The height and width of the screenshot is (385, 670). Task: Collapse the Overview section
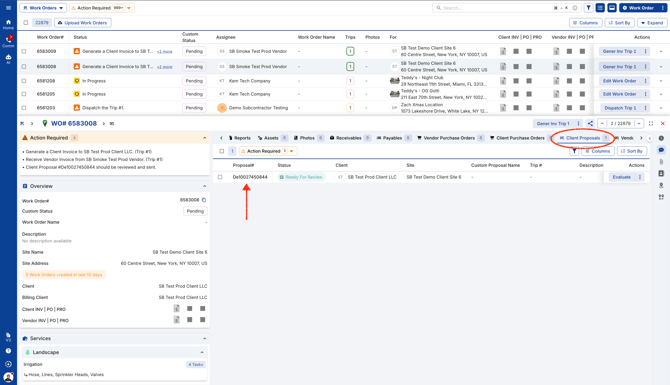[x=204, y=186]
